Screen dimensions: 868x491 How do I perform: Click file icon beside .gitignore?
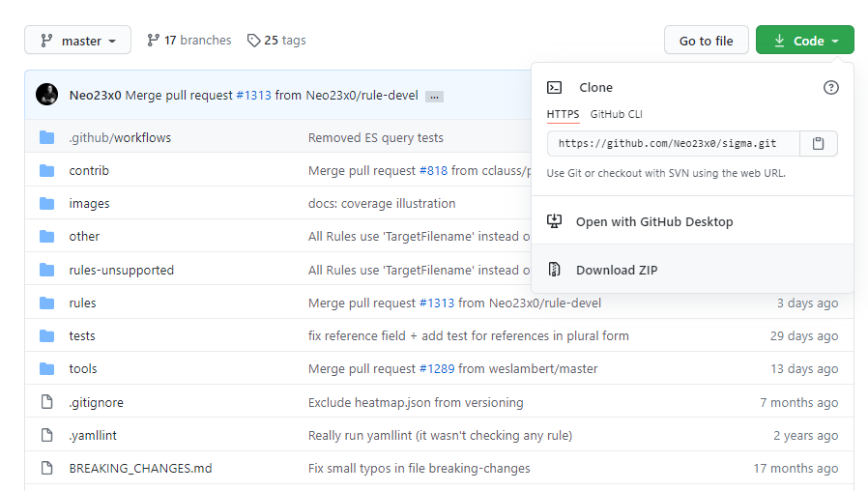pos(47,402)
